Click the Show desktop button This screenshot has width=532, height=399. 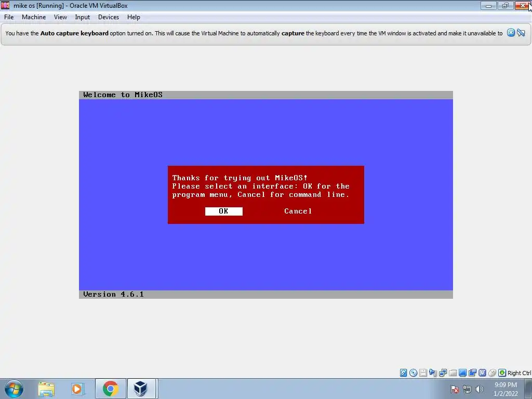(x=528, y=389)
